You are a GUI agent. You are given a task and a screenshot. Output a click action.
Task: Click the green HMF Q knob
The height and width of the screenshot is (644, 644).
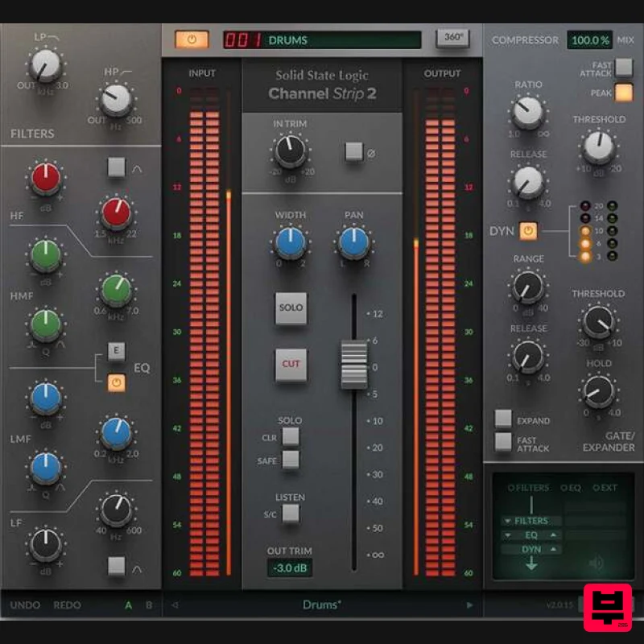[x=46, y=325]
